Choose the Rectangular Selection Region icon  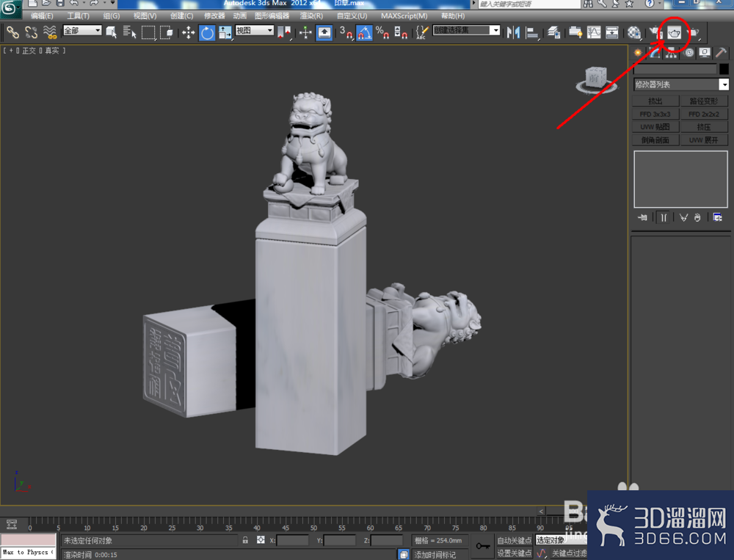148,32
